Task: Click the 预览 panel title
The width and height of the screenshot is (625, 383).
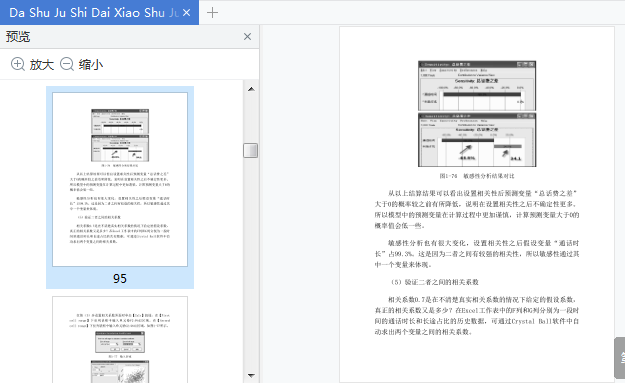Action: point(18,37)
